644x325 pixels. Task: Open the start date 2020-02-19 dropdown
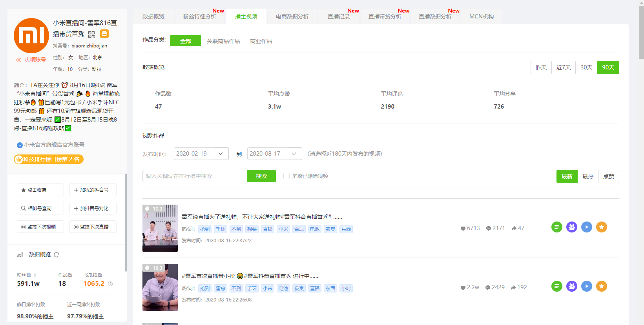pyautogui.click(x=201, y=154)
